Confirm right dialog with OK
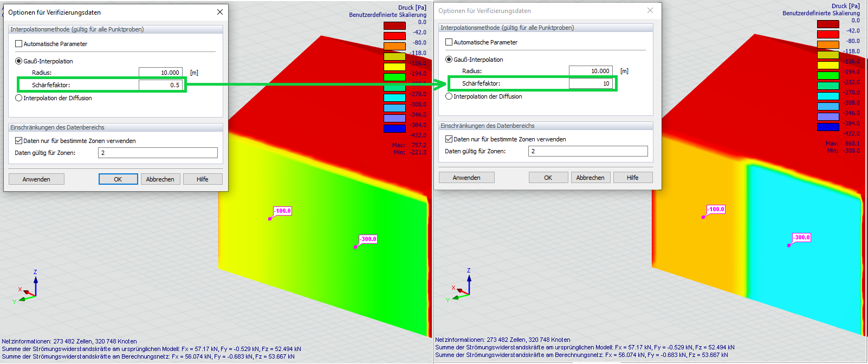Screen dimensions: 868x364 tap(548, 178)
